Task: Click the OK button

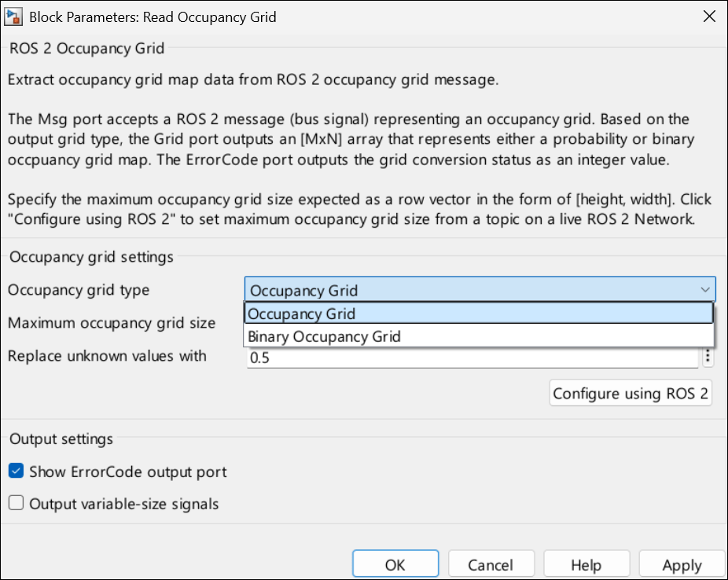Action: coord(395,563)
